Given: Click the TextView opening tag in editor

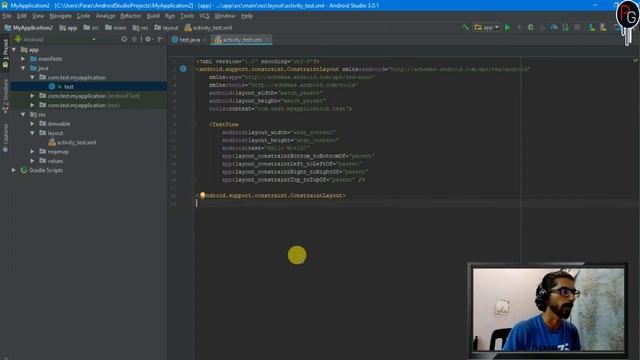Looking at the screenshot, I should [x=224, y=124].
